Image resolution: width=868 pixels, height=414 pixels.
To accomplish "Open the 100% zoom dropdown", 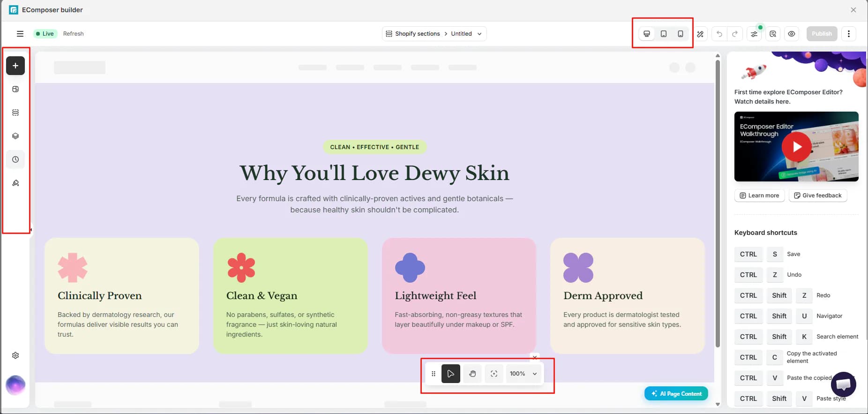I will (524, 374).
